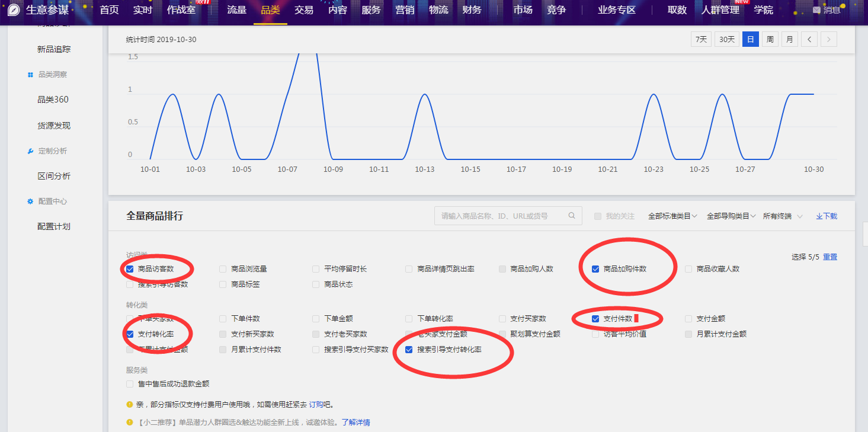The width and height of the screenshot is (868, 432).
Task: Click the 定制分析 wrench icon in sidebar
Action: pyautogui.click(x=30, y=151)
